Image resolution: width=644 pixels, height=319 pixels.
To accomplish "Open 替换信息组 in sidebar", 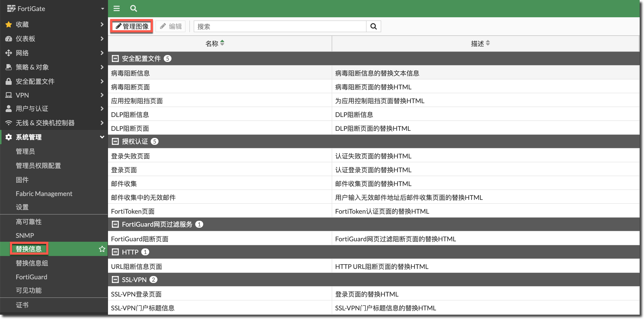I will click(32, 263).
